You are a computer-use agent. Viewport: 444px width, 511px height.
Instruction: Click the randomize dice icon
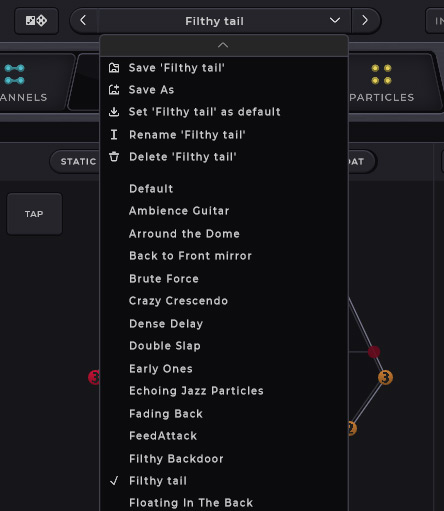tap(36, 21)
